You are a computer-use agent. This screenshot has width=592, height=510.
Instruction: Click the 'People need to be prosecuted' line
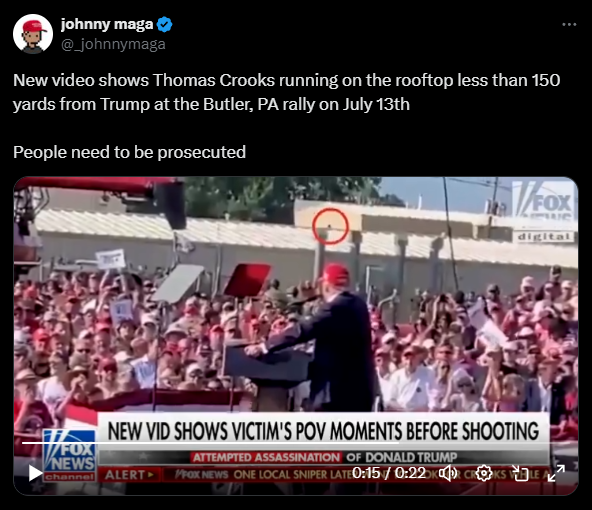click(130, 153)
